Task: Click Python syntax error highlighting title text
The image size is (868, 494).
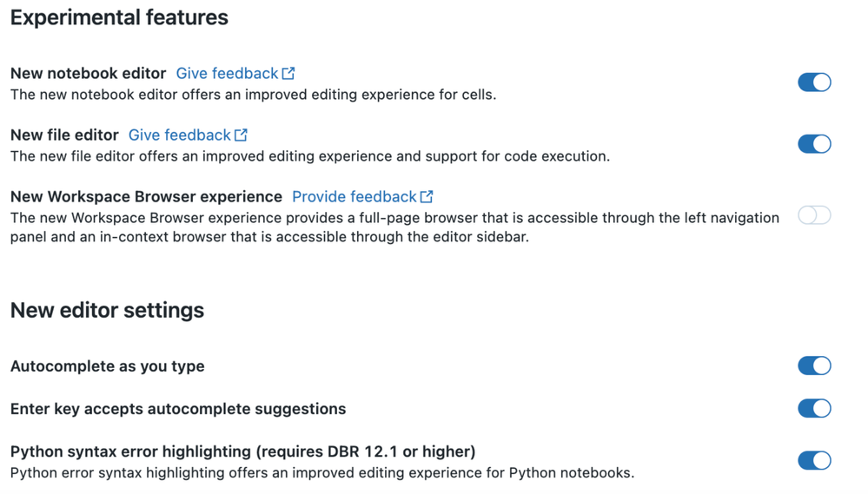Action: 242,451
